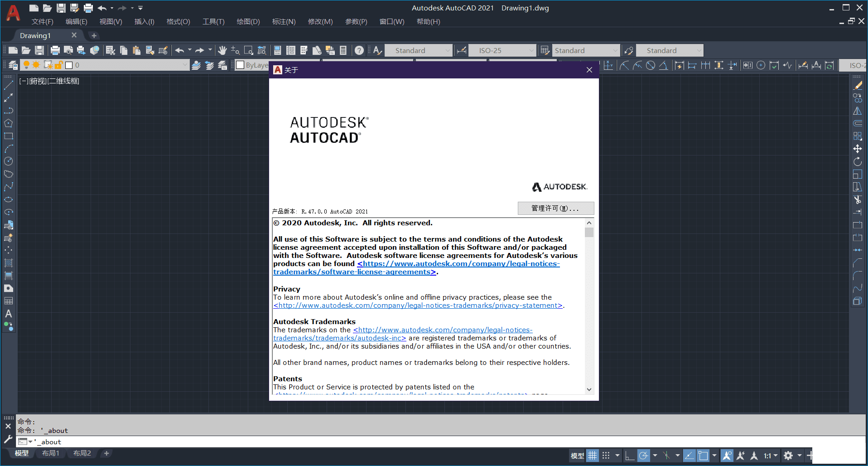This screenshot has height=466, width=868.
Task: Click down arrow on About dialog scrollbar
Action: coord(589,389)
